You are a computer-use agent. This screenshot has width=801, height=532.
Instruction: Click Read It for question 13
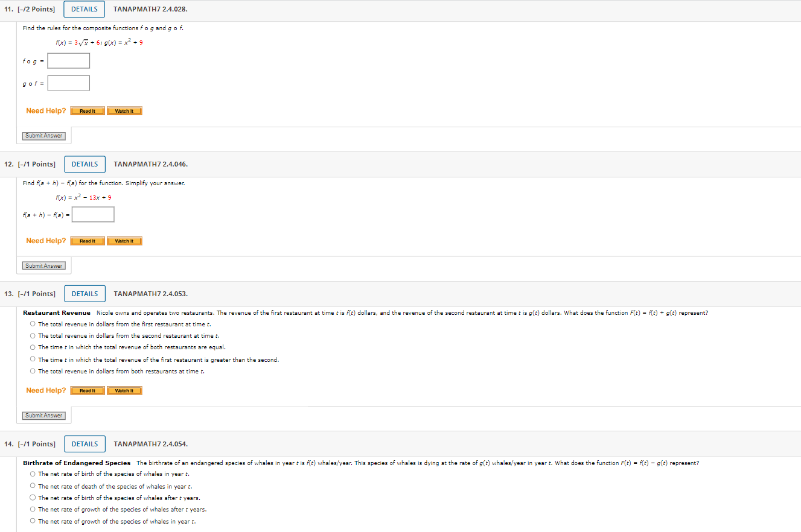(88, 391)
